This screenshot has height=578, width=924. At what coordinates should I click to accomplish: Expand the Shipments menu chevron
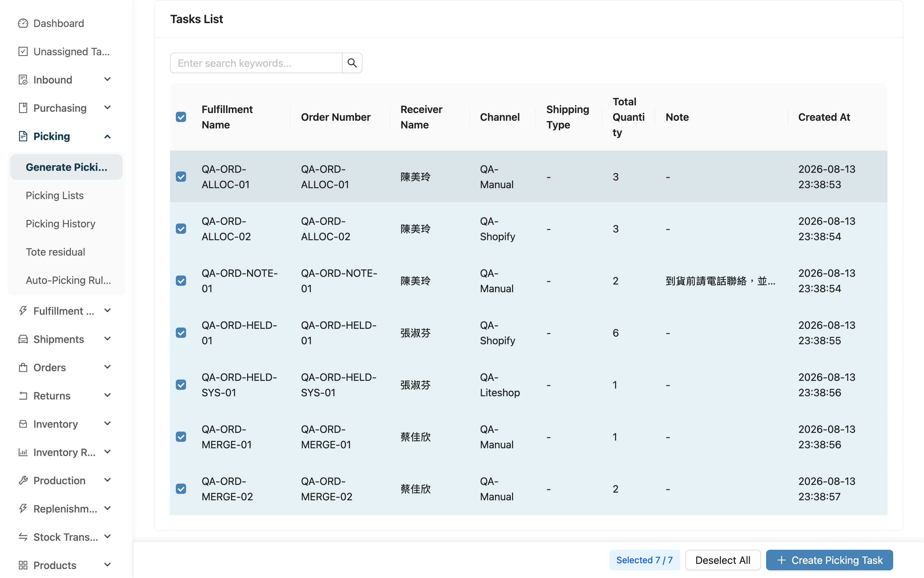tap(108, 339)
